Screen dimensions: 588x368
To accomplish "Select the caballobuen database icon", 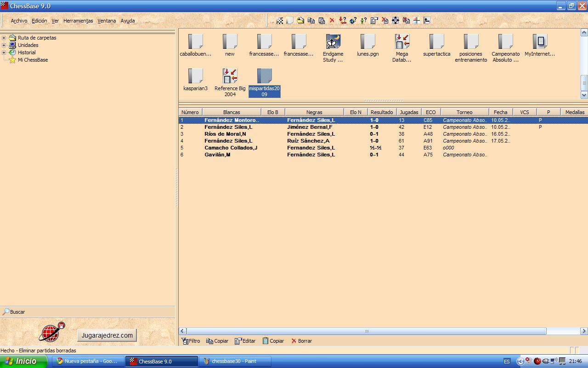I will (x=196, y=45).
